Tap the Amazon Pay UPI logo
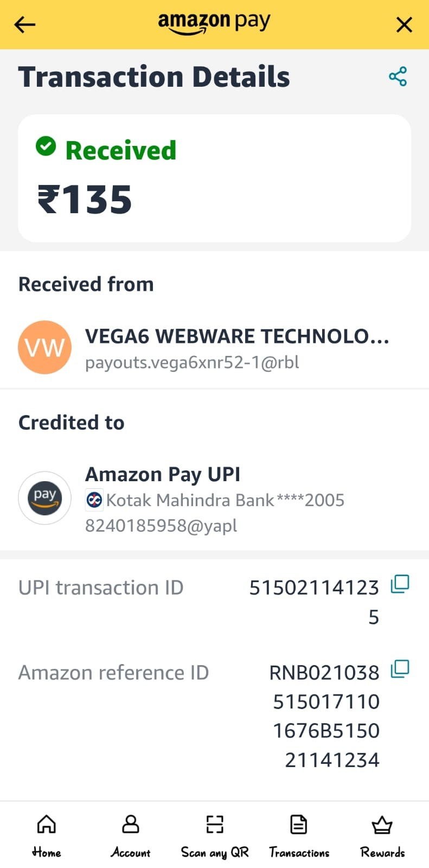This screenshot has width=429, height=868. coord(45,498)
